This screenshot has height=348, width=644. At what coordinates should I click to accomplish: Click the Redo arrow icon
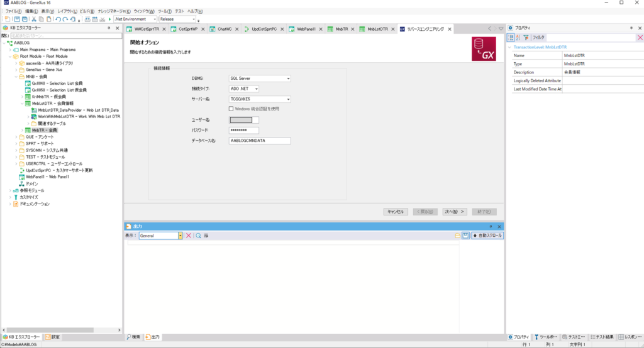65,19
